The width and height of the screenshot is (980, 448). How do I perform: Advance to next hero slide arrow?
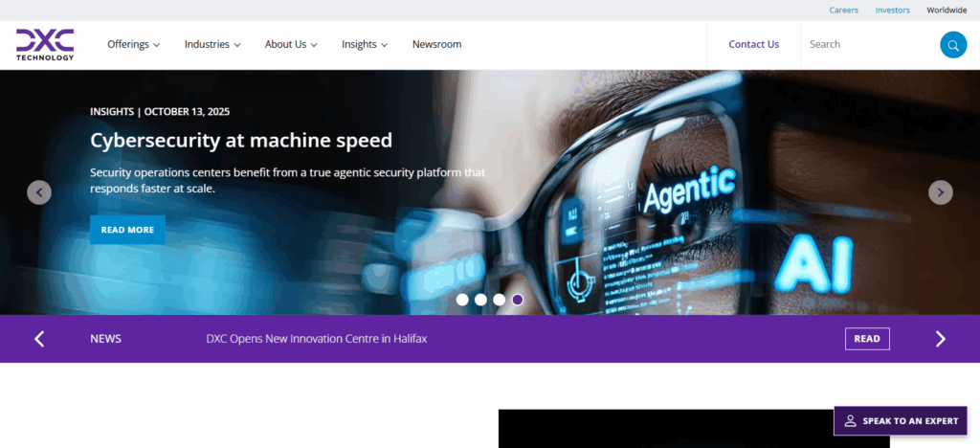pyautogui.click(x=941, y=192)
